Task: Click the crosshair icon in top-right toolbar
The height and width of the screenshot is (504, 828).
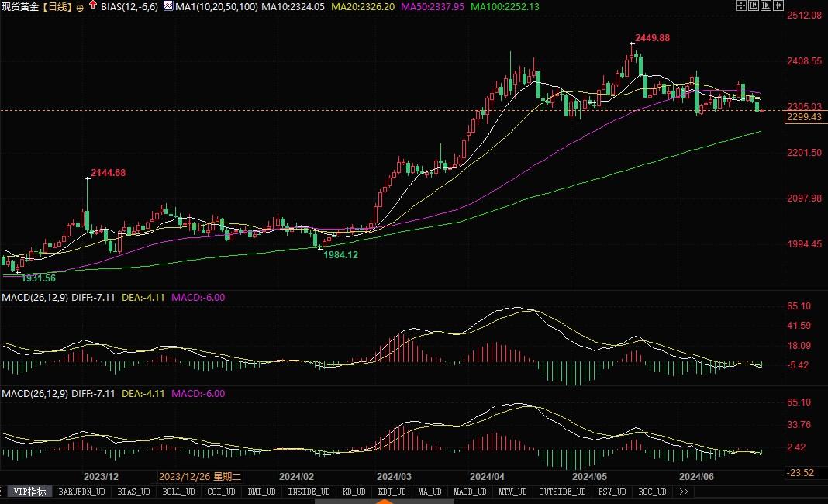Action: point(743,6)
